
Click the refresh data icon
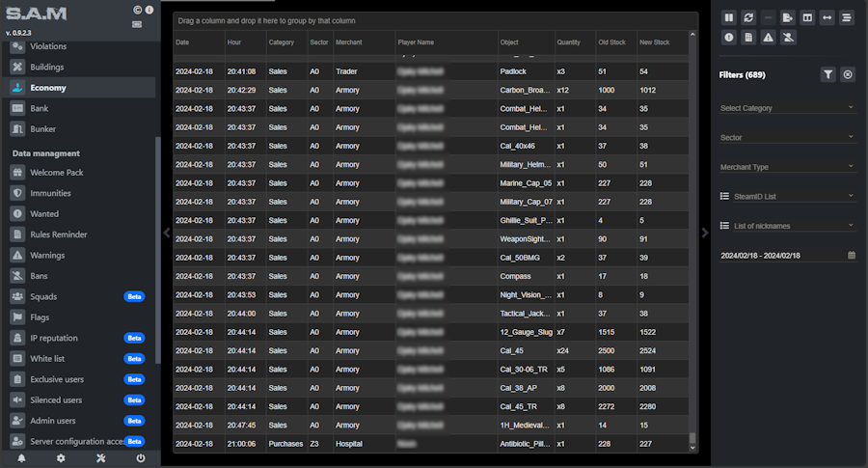[748, 17]
